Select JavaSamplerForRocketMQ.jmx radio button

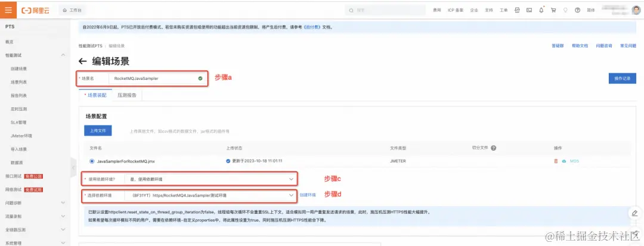tap(92, 161)
